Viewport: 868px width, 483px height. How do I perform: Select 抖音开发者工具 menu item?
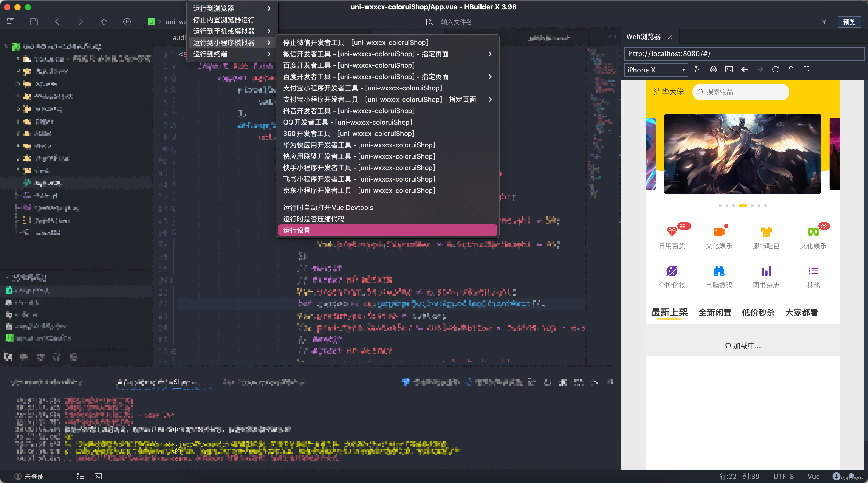pos(388,111)
